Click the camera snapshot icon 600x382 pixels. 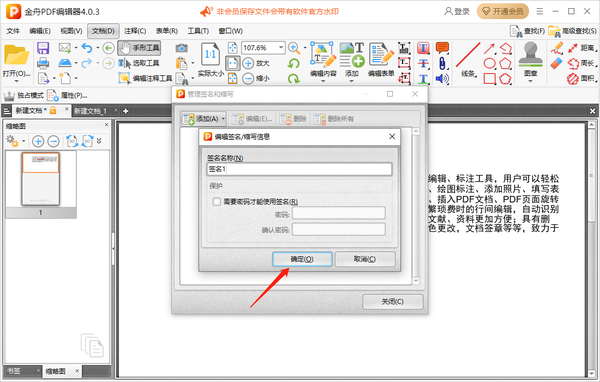[x=181, y=48]
